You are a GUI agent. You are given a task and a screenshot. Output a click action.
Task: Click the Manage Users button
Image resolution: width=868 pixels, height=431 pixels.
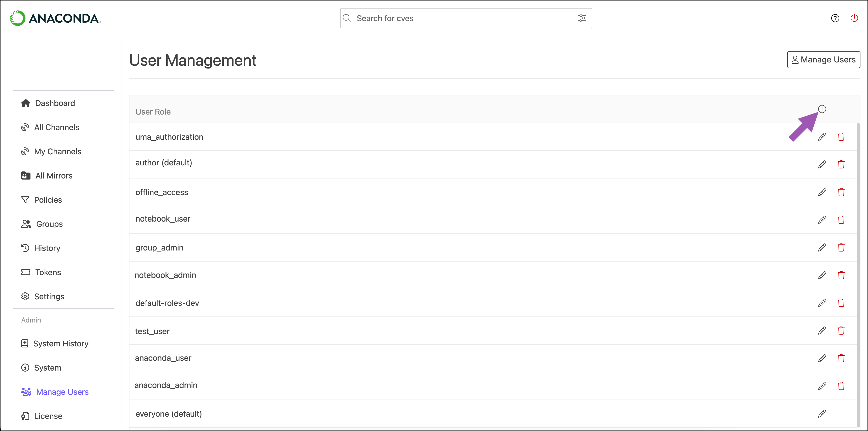pos(823,60)
